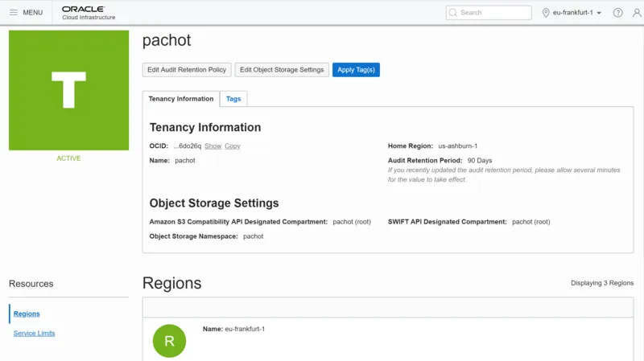This screenshot has height=361, width=644.
Task: Show the full OCID value
Action: (x=213, y=146)
